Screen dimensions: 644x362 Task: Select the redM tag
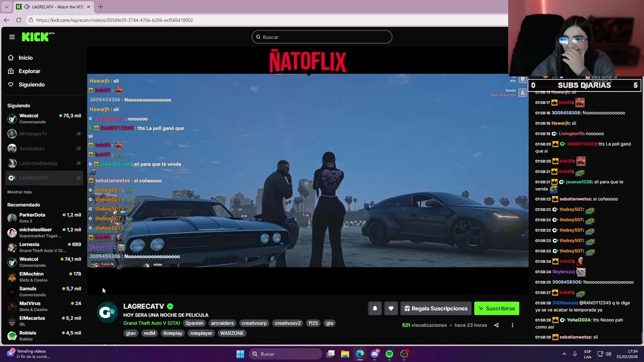point(149,333)
